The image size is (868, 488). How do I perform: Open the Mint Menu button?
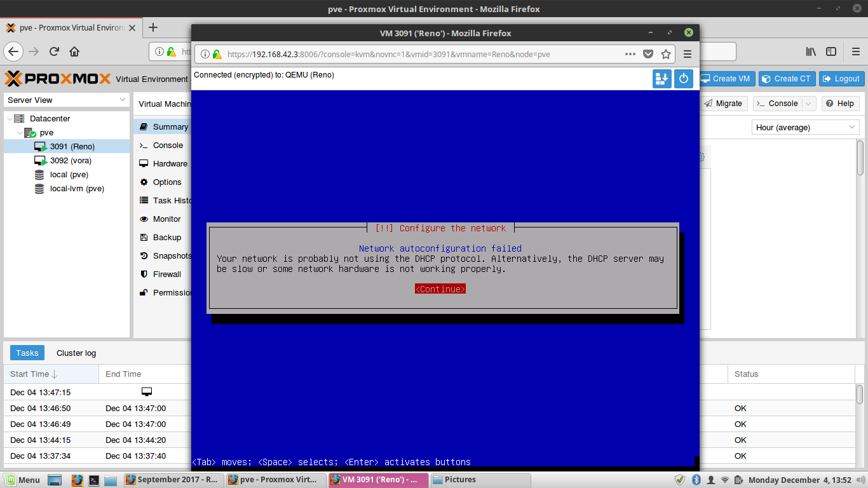[22, 480]
